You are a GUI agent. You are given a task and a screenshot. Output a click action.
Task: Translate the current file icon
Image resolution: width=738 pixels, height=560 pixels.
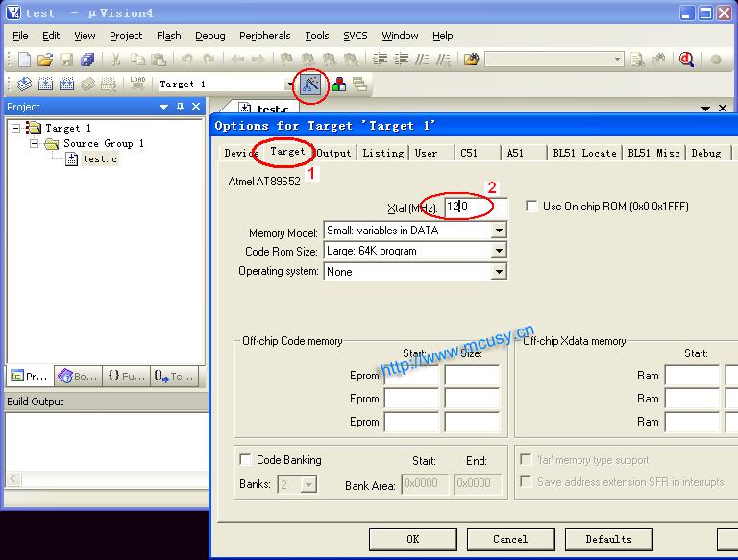pyautogui.click(x=24, y=84)
